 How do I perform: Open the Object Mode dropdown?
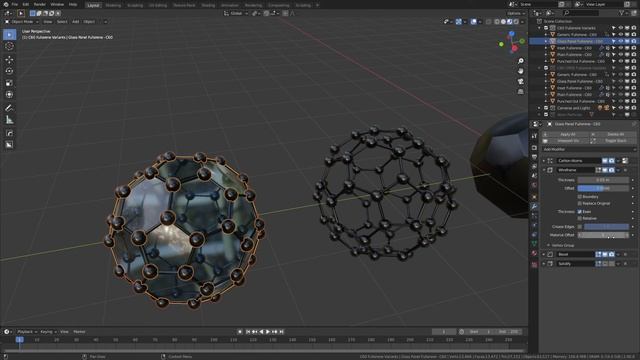click(x=22, y=22)
